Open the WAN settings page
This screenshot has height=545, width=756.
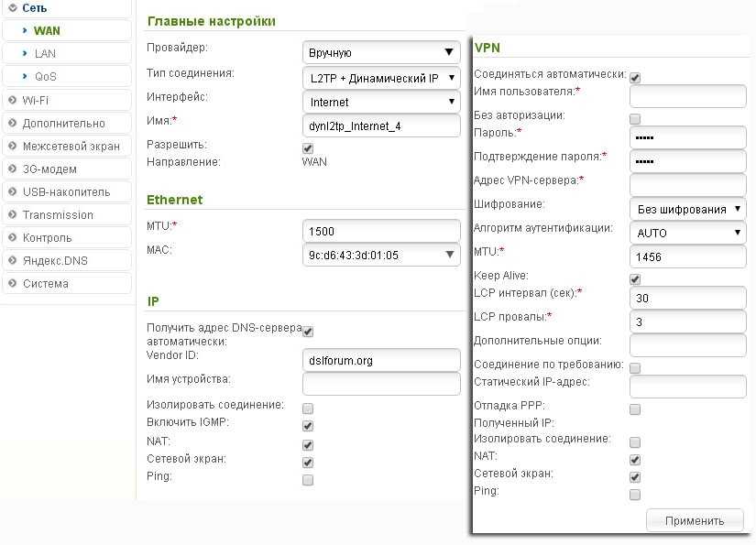point(47,30)
